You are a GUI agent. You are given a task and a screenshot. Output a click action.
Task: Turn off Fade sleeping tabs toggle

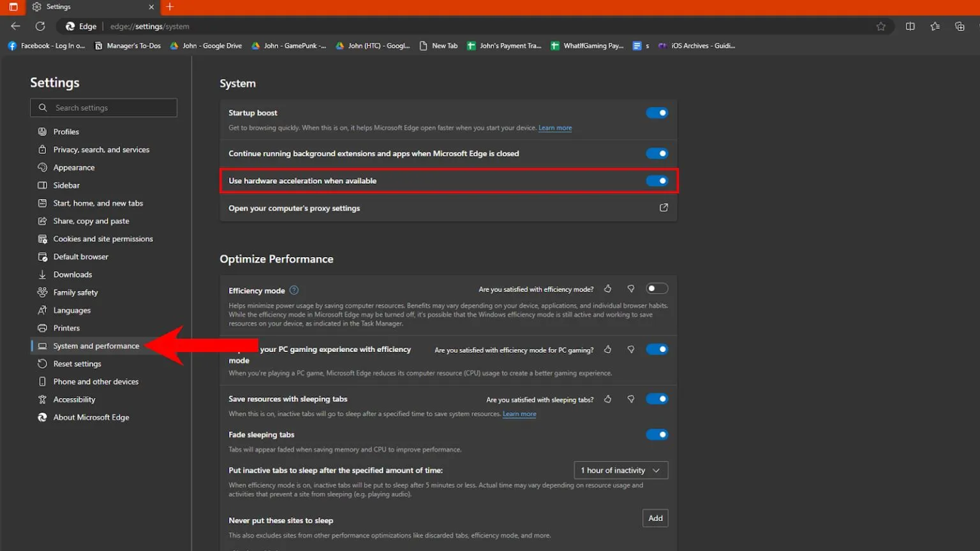657,435
